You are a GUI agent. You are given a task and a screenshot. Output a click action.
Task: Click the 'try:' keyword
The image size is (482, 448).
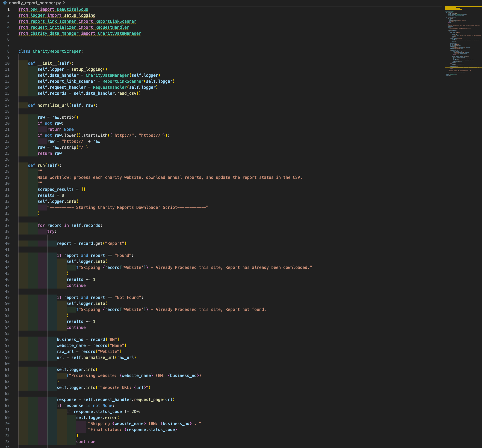tap(52, 232)
